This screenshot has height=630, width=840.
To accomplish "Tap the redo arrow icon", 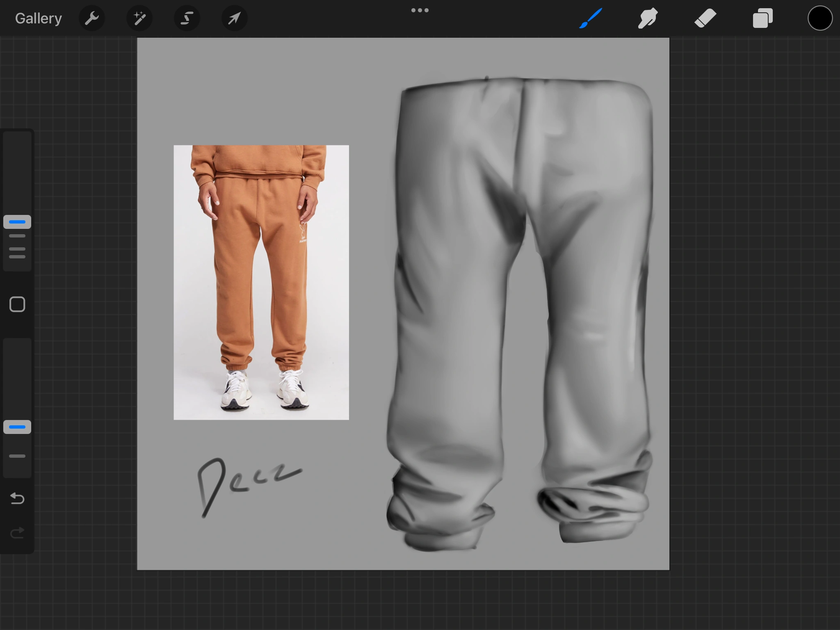I will (17, 532).
